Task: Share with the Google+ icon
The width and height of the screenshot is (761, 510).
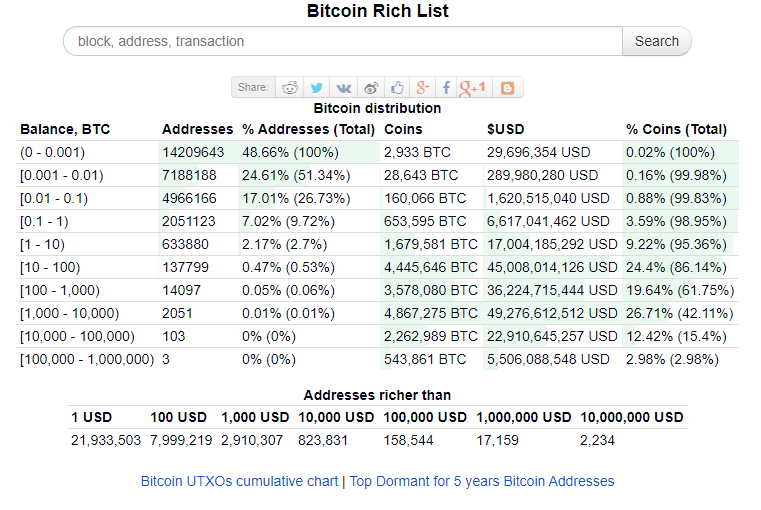Action: tap(422, 88)
